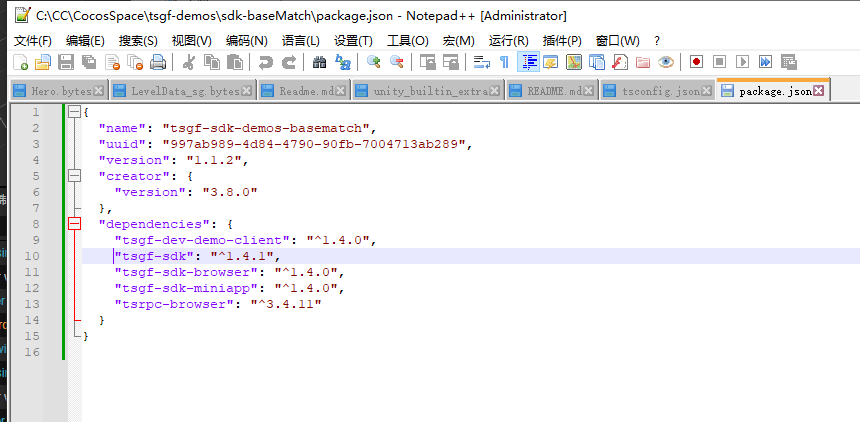Open the 语言(L) menu
This screenshot has height=422, width=860.
pos(301,41)
